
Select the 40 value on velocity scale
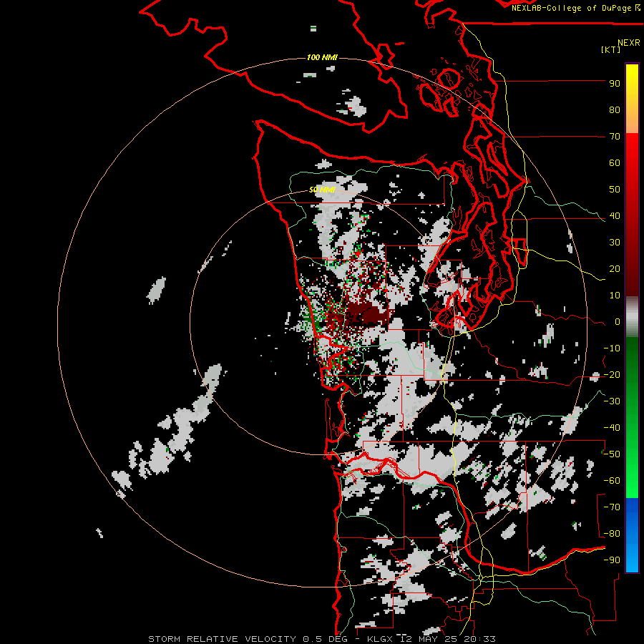click(615, 216)
